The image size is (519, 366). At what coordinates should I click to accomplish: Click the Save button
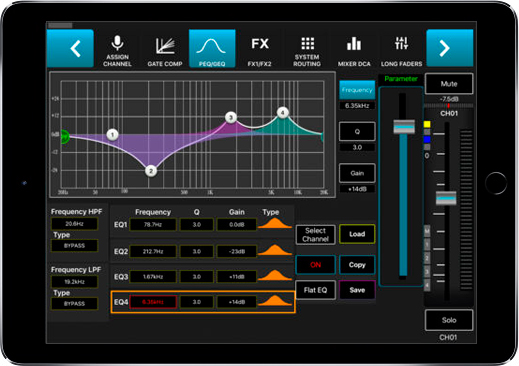(357, 290)
